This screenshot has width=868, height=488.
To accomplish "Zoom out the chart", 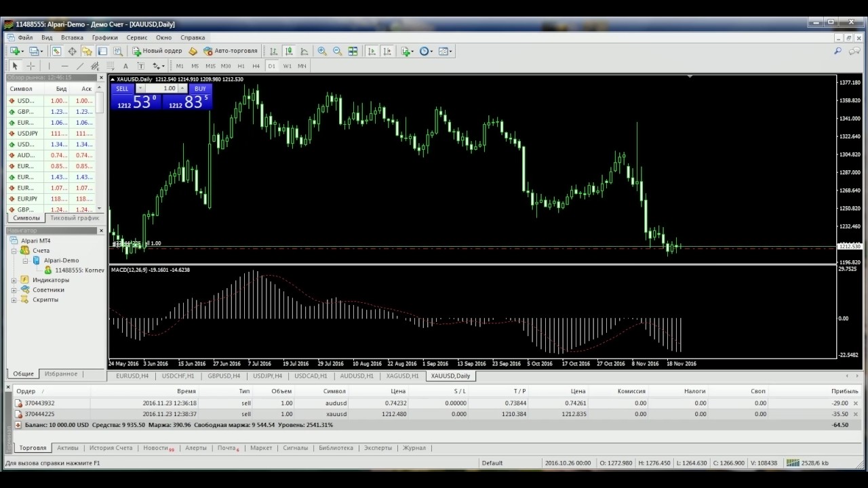I will pos(337,51).
